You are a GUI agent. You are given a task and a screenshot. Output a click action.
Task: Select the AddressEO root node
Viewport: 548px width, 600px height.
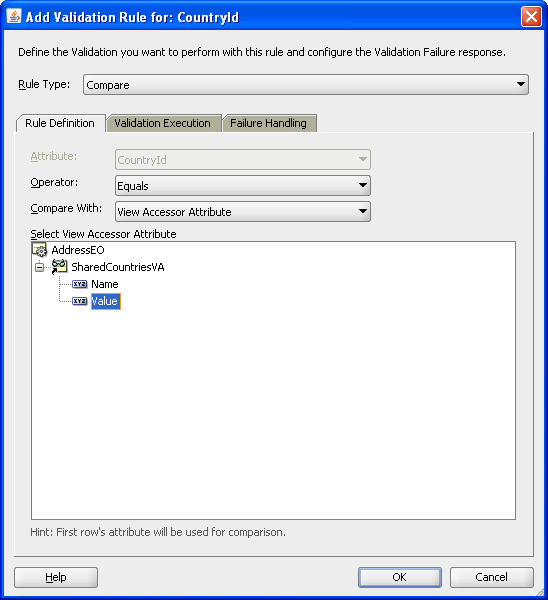click(78, 250)
